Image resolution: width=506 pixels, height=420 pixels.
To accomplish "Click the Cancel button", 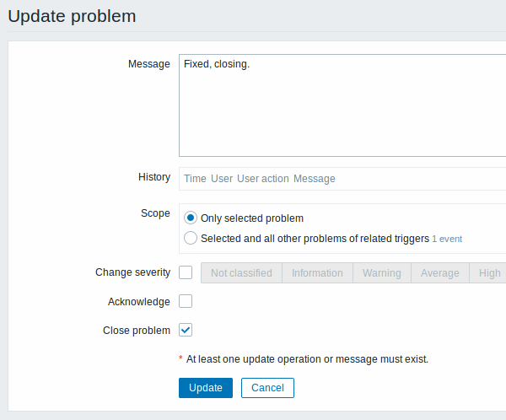I will (x=267, y=387).
